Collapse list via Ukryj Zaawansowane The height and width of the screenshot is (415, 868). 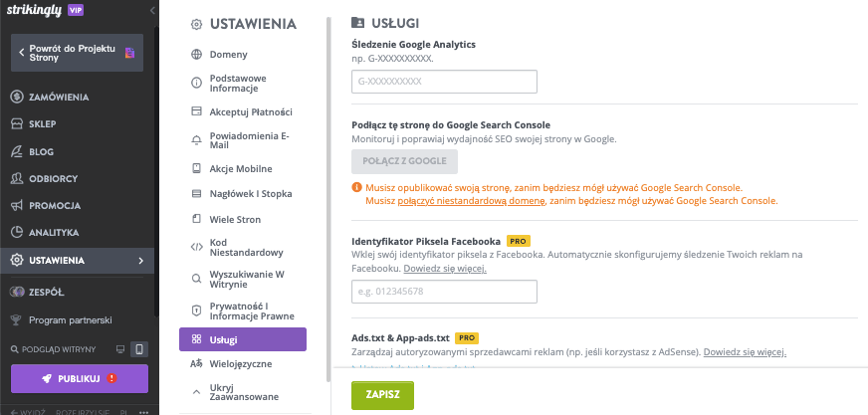tap(243, 392)
